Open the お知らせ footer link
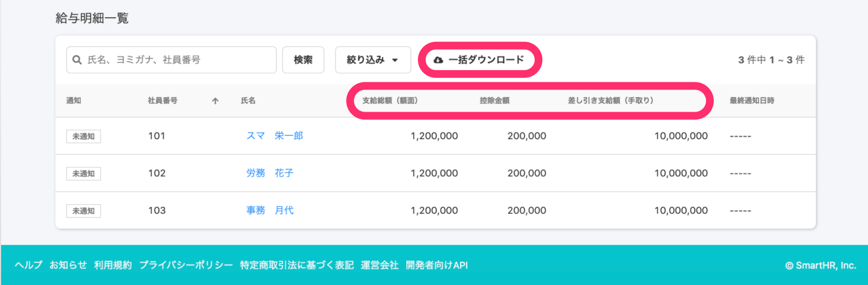 point(68,265)
